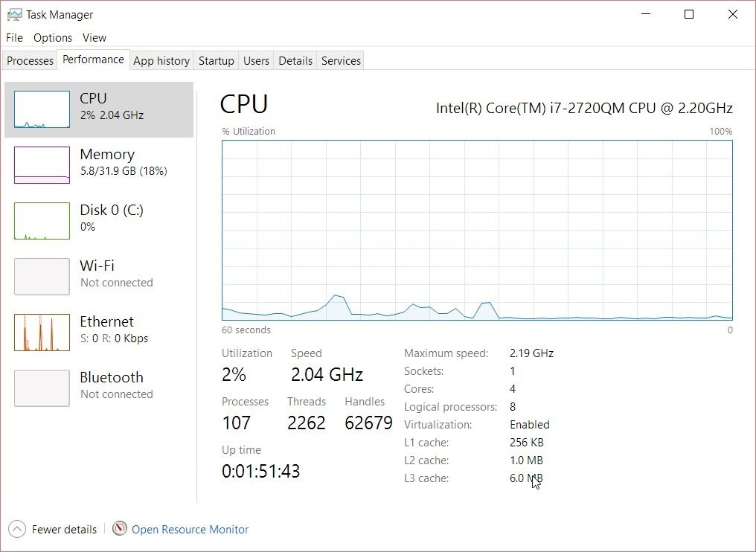Collapse view with Fewer details text
Viewport: 756px width, 552px height.
click(x=64, y=530)
